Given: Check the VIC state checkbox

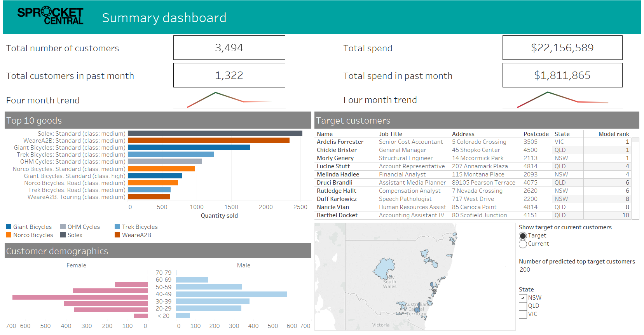Looking at the screenshot, I should coord(523,314).
